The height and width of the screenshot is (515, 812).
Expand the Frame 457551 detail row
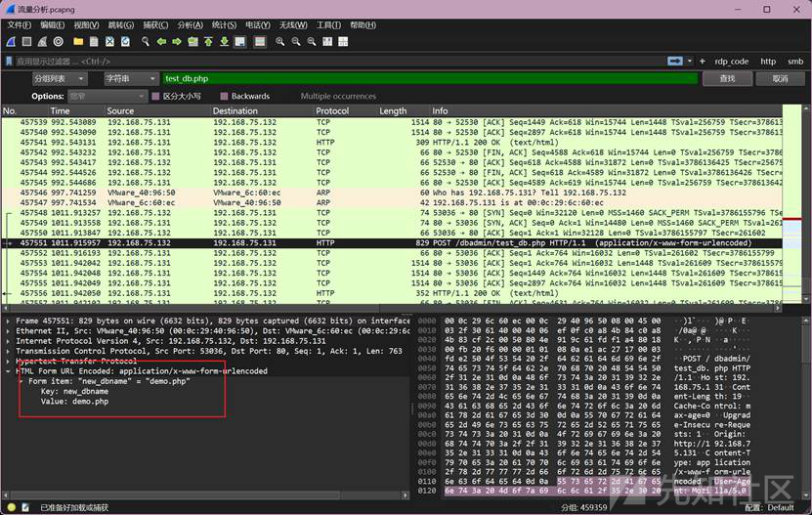click(7, 322)
